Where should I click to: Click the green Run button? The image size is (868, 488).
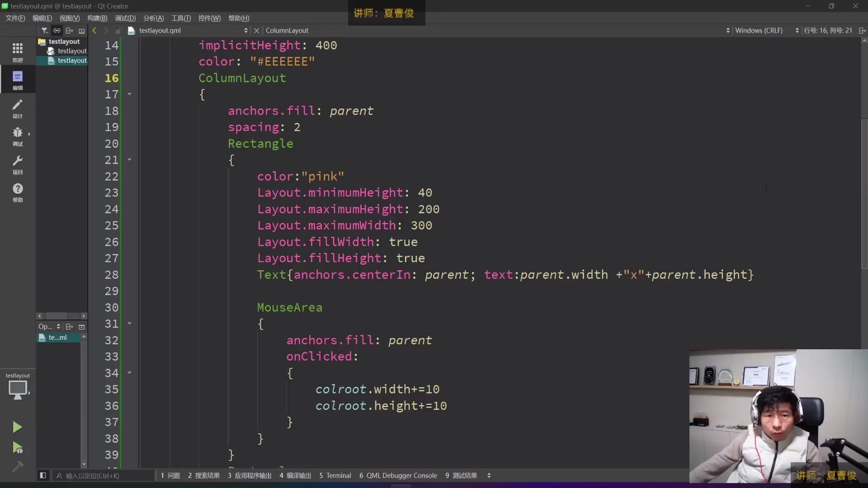tap(17, 427)
